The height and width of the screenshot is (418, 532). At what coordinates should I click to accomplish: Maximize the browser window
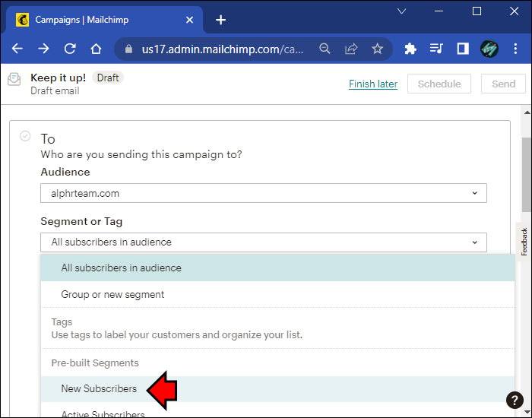point(477,11)
